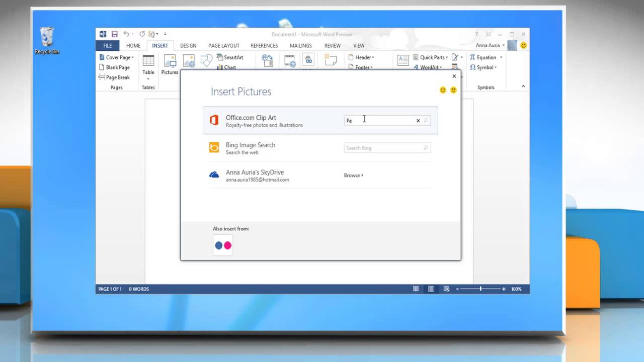This screenshot has width=644, height=362.
Task: Switch to Read Mode view
Action: [416, 289]
